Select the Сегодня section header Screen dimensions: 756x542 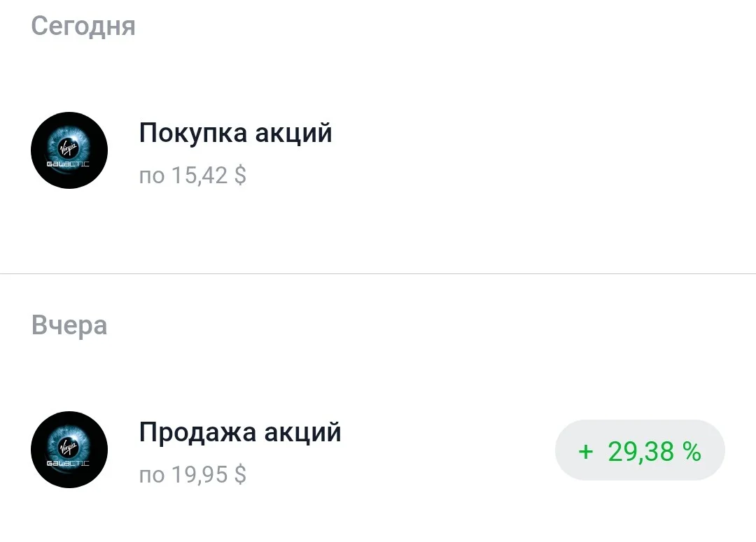tap(83, 27)
